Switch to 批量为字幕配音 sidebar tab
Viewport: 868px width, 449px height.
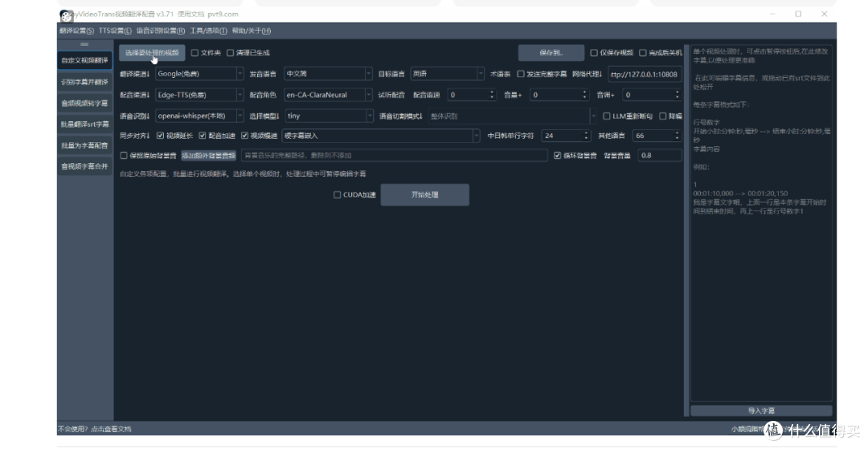coord(84,145)
